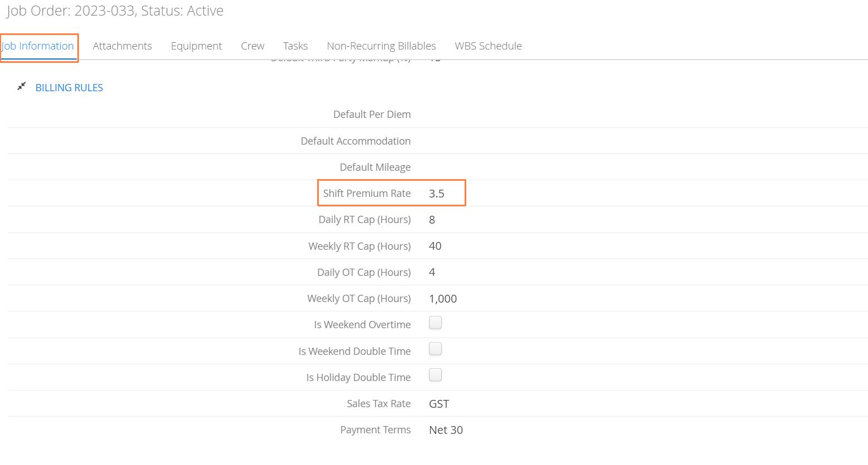Collapse the Billing Rules section icon
This screenshot has height=465, width=868.
pyautogui.click(x=22, y=86)
